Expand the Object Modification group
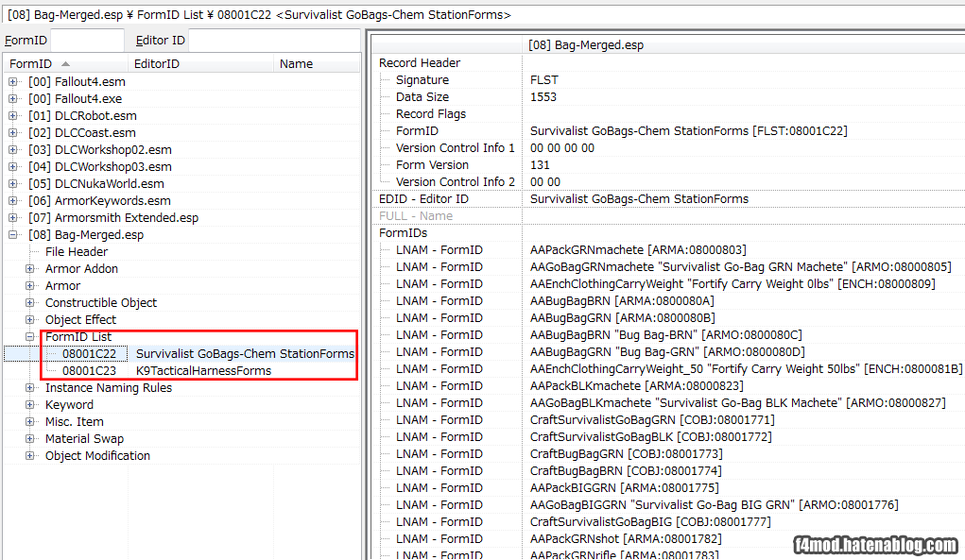Screen dimensions: 965x560 click(29, 455)
